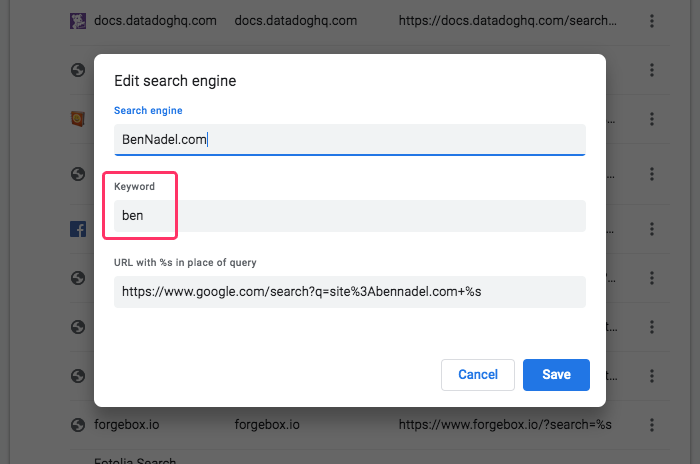Screen dimensions: 700x464
Task: Click the Facebook favicon in the list
Action: tap(77, 229)
